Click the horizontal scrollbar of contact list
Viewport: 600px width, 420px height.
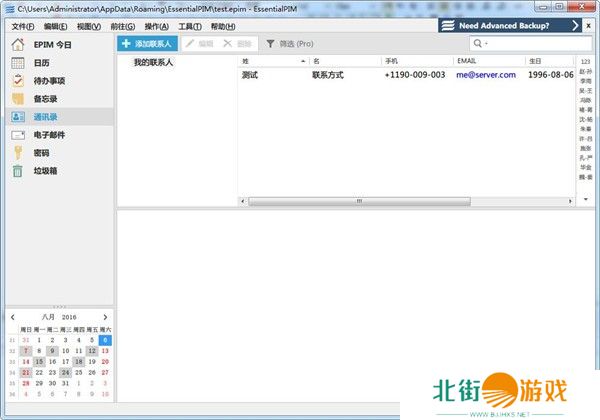[356, 201]
